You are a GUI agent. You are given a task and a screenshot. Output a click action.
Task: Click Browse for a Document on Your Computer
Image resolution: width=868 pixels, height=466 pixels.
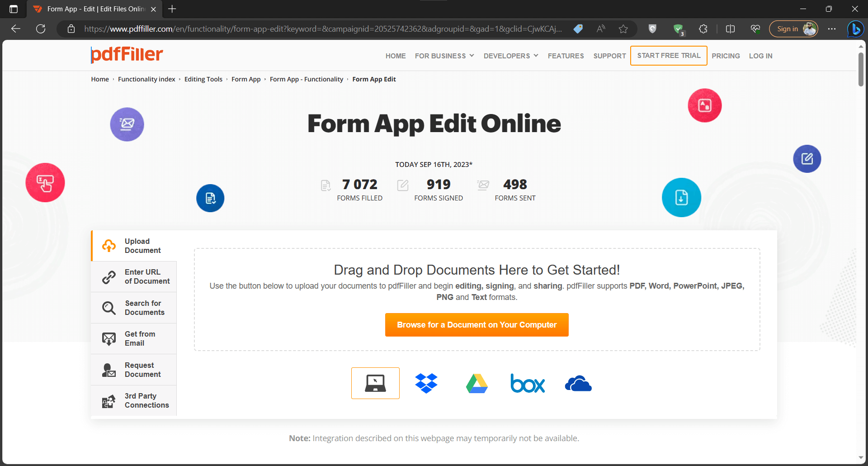(476, 324)
